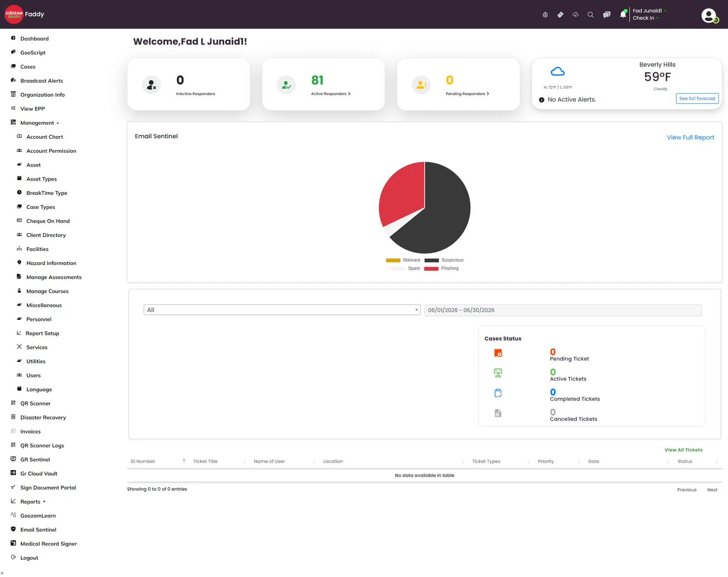Toggle Suspicious legend swatch
Viewport: 728px width, 577px height.
click(431, 260)
